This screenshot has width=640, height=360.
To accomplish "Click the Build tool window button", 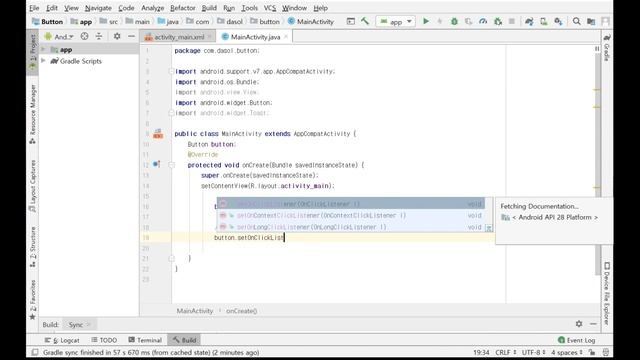I will [184, 340].
